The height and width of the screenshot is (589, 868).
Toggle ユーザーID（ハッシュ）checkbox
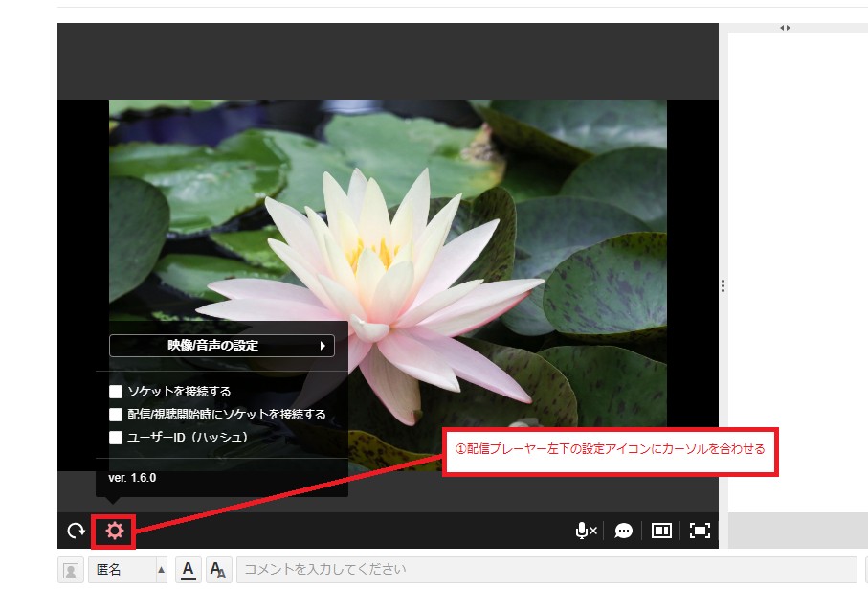(x=116, y=438)
